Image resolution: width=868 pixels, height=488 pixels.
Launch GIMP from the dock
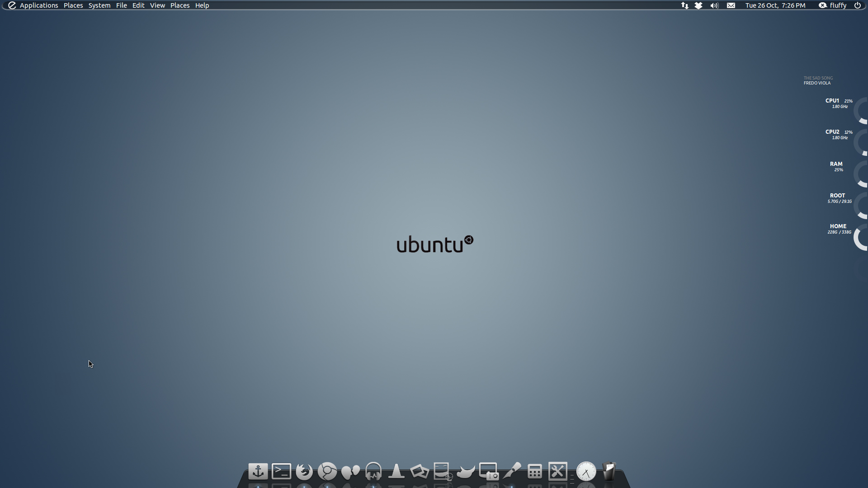click(x=466, y=472)
